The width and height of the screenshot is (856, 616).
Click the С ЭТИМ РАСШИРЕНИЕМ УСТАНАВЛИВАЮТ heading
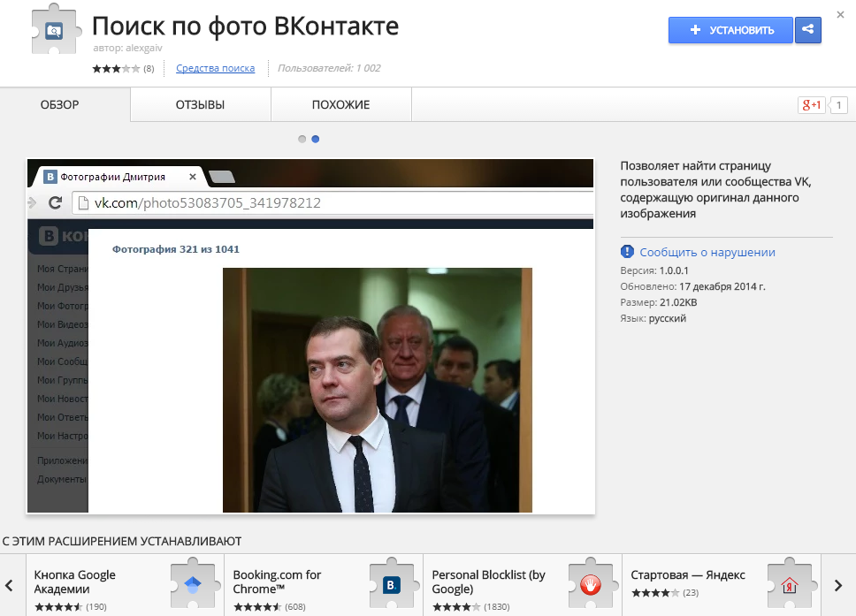[122, 541]
